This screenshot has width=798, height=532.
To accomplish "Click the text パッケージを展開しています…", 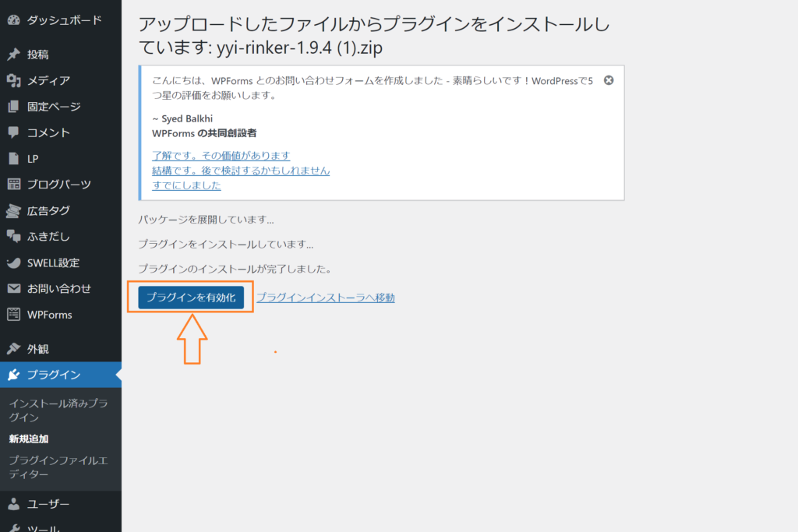I will 206,220.
